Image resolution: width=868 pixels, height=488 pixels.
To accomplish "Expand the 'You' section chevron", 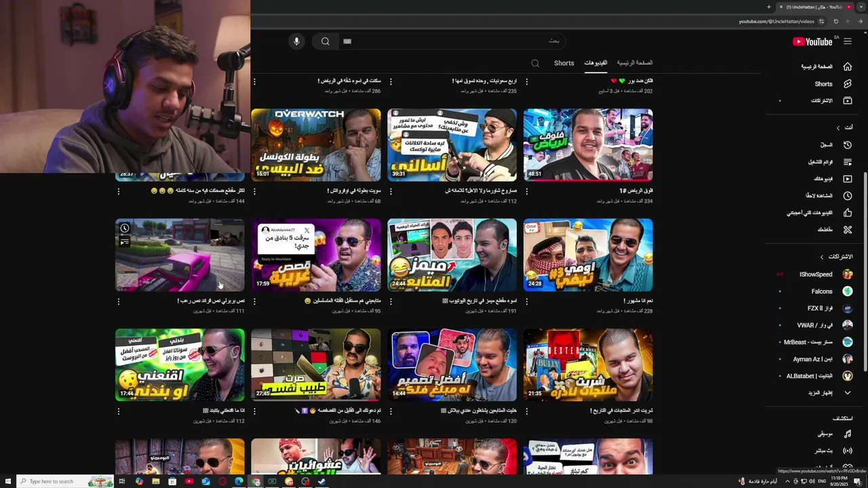I will (837, 127).
